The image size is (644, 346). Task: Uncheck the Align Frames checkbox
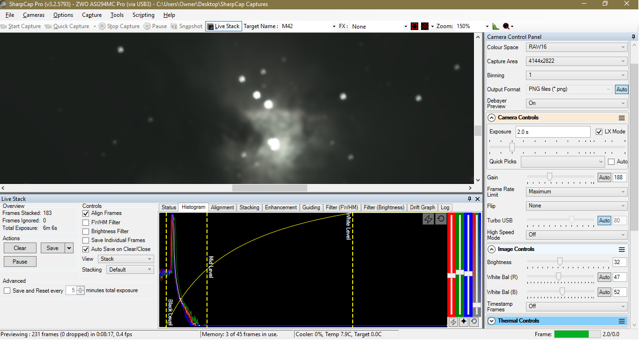86,213
